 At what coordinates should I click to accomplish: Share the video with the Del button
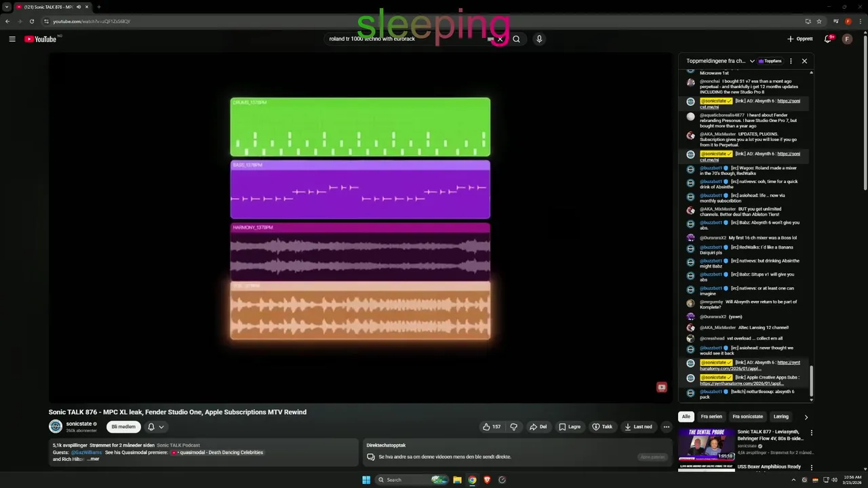tap(538, 426)
